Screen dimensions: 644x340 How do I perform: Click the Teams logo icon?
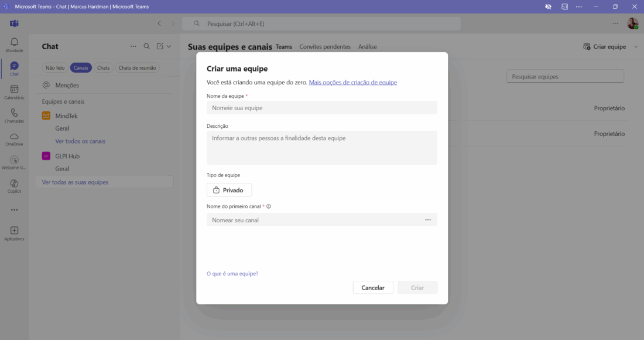coord(15,23)
